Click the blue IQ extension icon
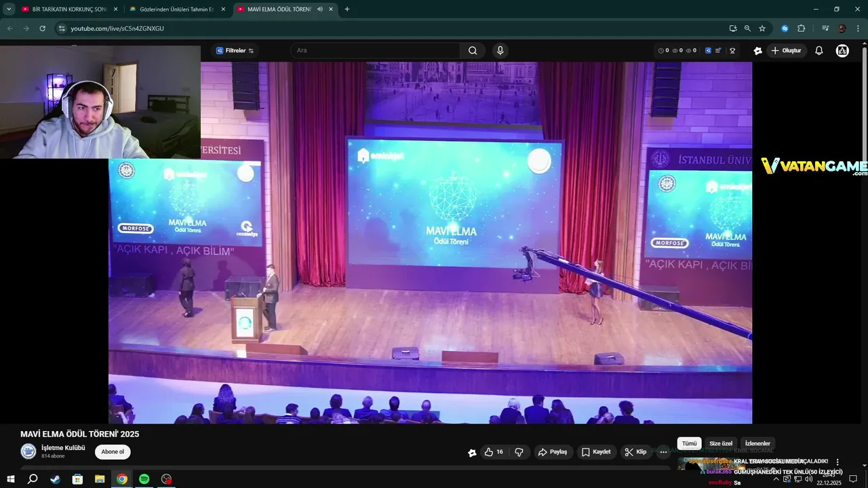Viewport: 868px width, 488px height. 708,51
